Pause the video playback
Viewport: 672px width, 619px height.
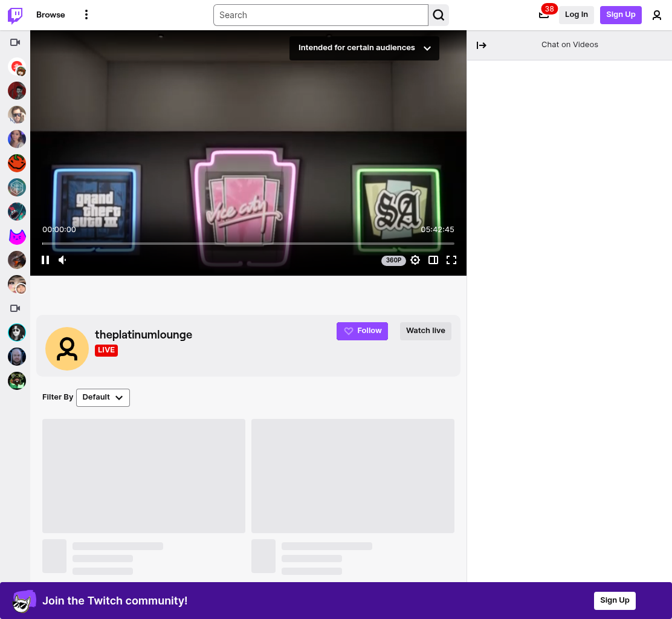tap(45, 260)
